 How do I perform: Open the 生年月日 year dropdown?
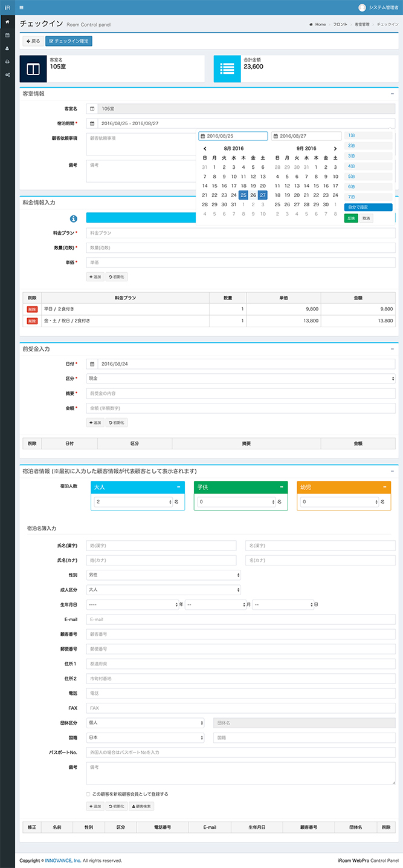click(132, 604)
